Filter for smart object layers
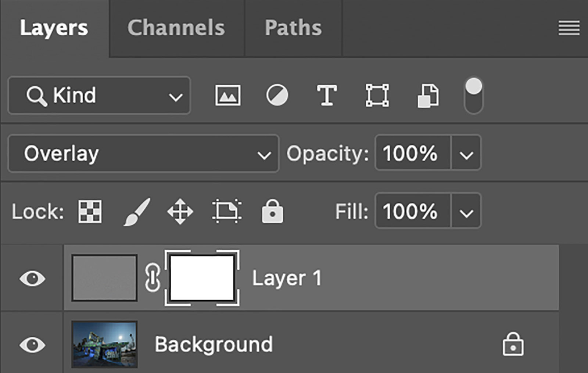This screenshot has width=588, height=373. click(428, 96)
